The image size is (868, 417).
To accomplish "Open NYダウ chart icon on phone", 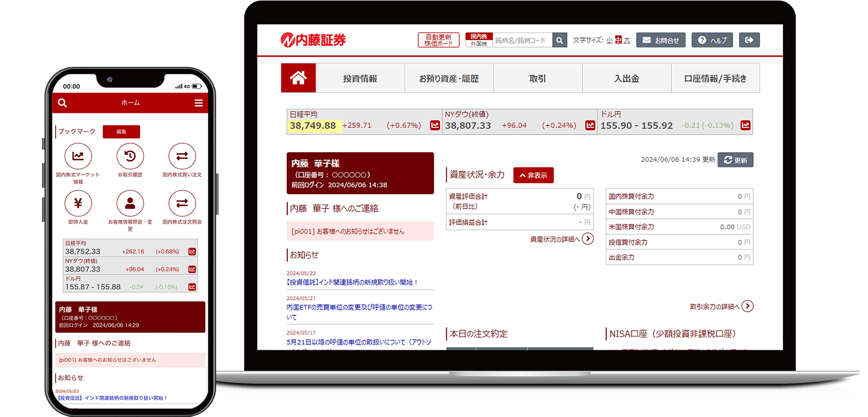I will pos(192,269).
